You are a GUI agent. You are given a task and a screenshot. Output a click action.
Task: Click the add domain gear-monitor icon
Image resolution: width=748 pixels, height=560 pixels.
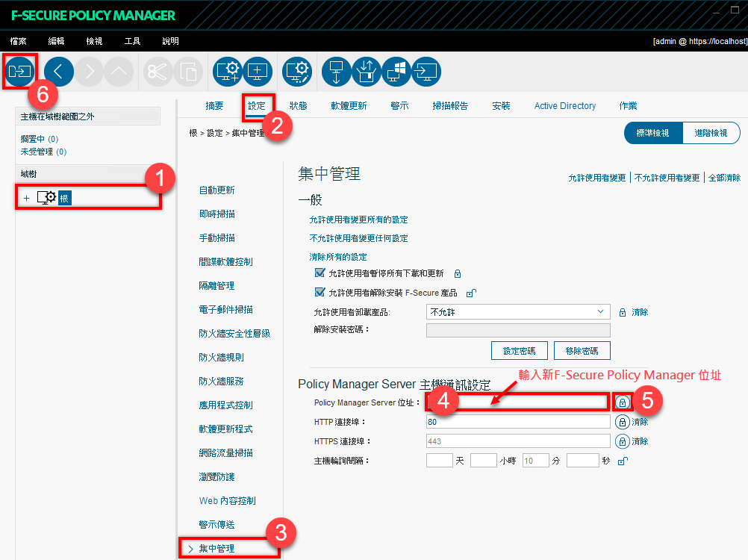228,72
